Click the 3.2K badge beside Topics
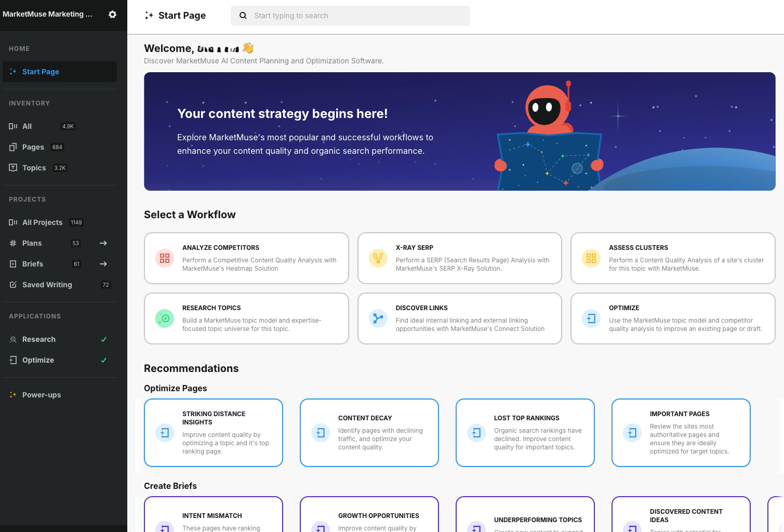Viewport: 784px width, 532px height. (x=60, y=168)
